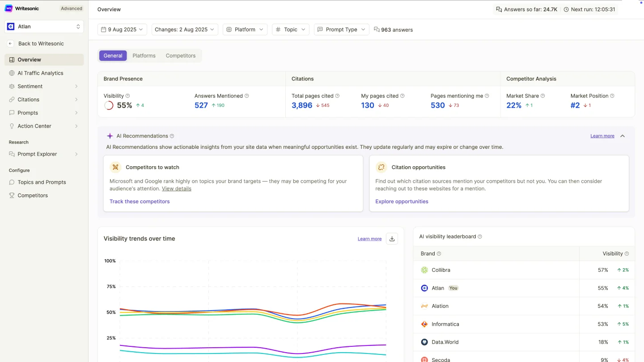Image resolution: width=644 pixels, height=362 pixels.
Task: Open the Changes: 2 Aug 2025 dropdown
Action: coord(185,29)
